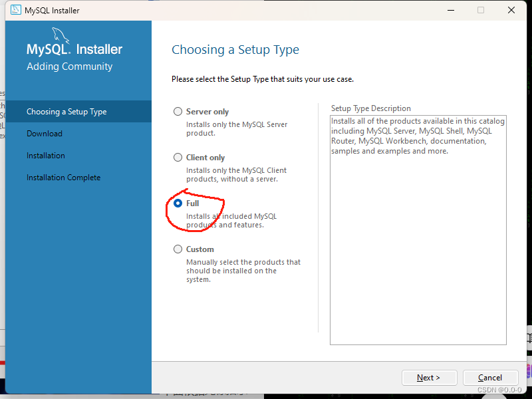Screen dimensions: 532x399
Task: Click the MySQL dolphin logo
Action: coord(61,35)
